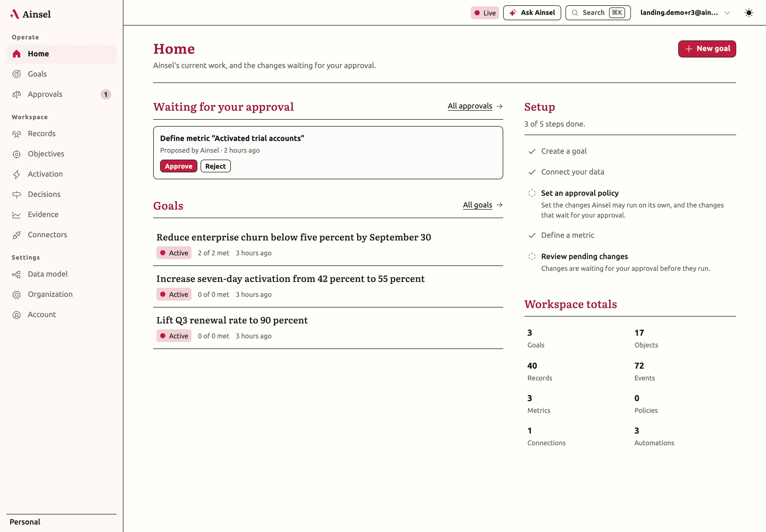Click the 0 Policies workspace total
Image resolution: width=766 pixels, height=532 pixels.
click(646, 404)
